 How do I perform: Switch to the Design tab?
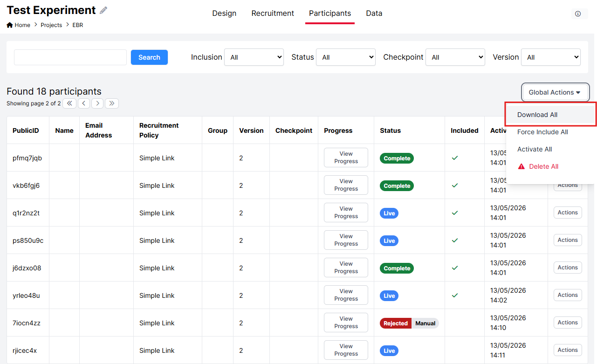224,14
